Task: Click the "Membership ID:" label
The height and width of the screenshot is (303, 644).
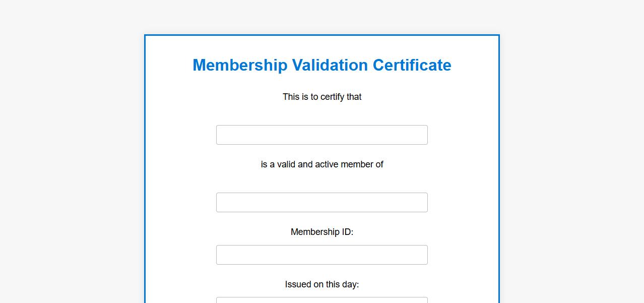Action: click(x=321, y=232)
